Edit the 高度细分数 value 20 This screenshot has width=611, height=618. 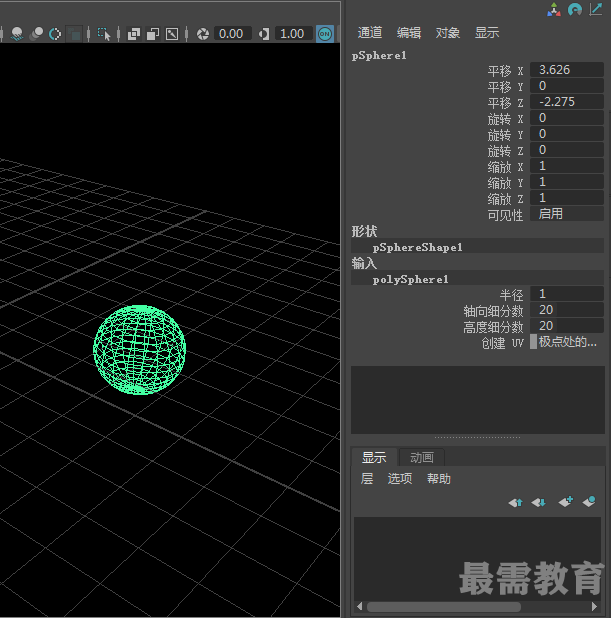(566, 326)
